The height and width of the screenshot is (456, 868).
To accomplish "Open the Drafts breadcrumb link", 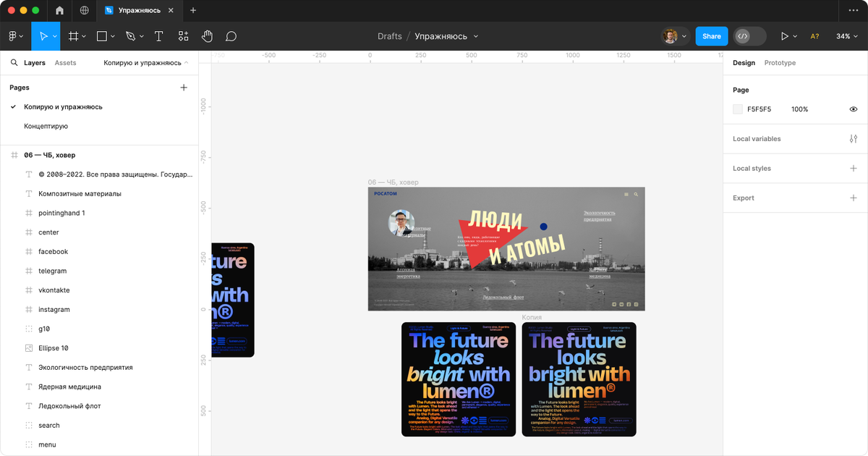I will [x=390, y=36].
